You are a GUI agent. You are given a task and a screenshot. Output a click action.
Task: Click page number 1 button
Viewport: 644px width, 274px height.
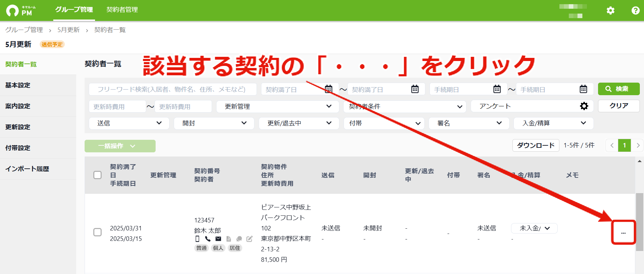point(625,145)
